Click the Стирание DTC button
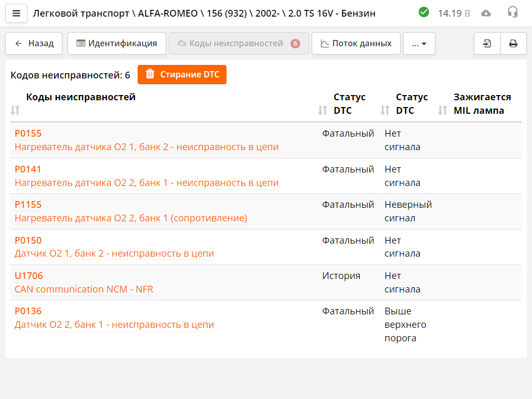 (x=182, y=74)
